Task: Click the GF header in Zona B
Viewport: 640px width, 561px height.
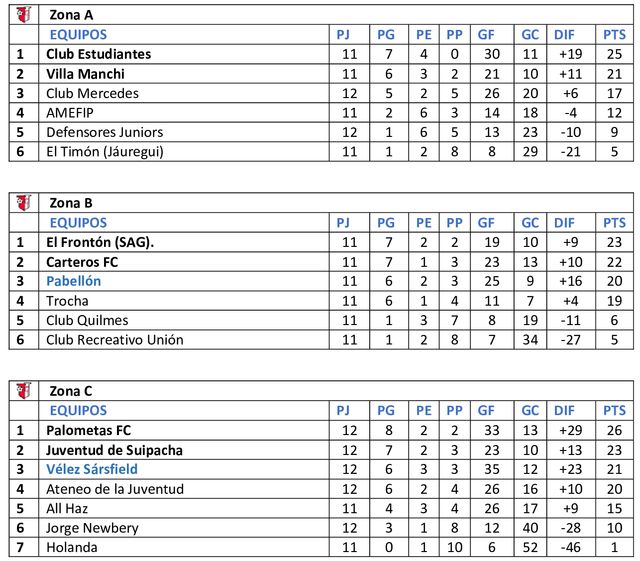Action: pos(486,223)
